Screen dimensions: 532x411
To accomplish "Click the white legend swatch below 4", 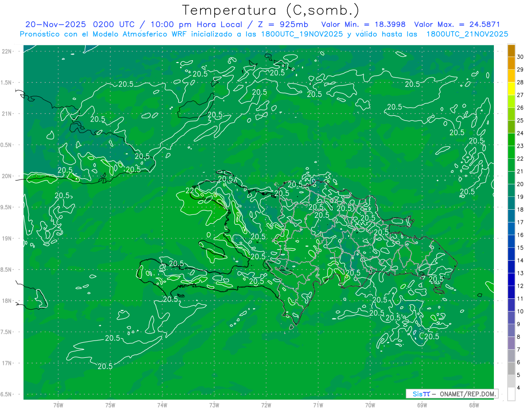I will coord(512,394).
